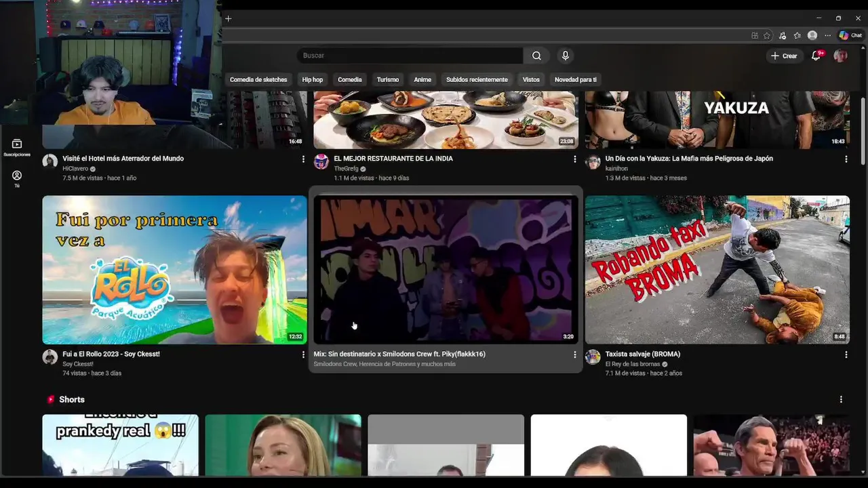868x488 pixels.
Task: Open YouTube notifications bell
Action: click(816, 56)
